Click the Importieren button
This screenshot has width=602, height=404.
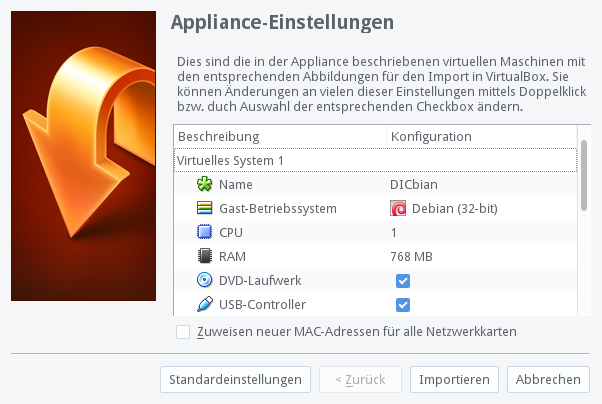(454, 379)
